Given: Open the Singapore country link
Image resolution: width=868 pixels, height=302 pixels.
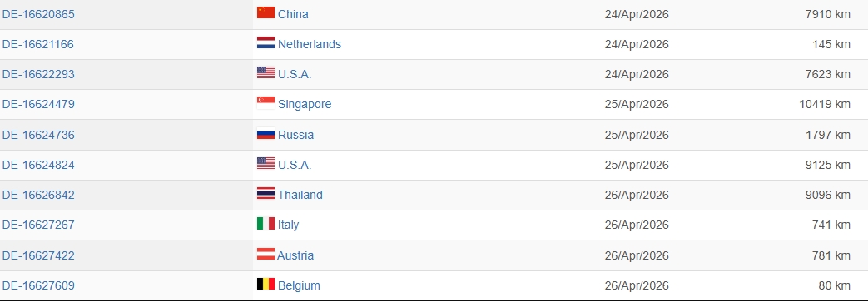Looking at the screenshot, I should coord(305,104).
